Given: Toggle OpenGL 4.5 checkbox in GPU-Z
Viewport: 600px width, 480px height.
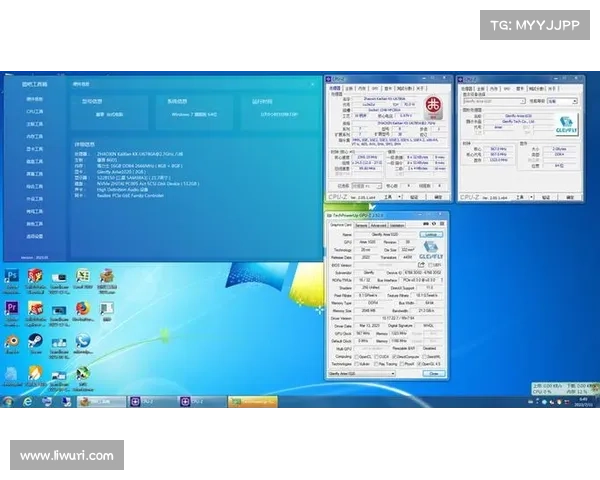Looking at the screenshot, I should (x=419, y=364).
